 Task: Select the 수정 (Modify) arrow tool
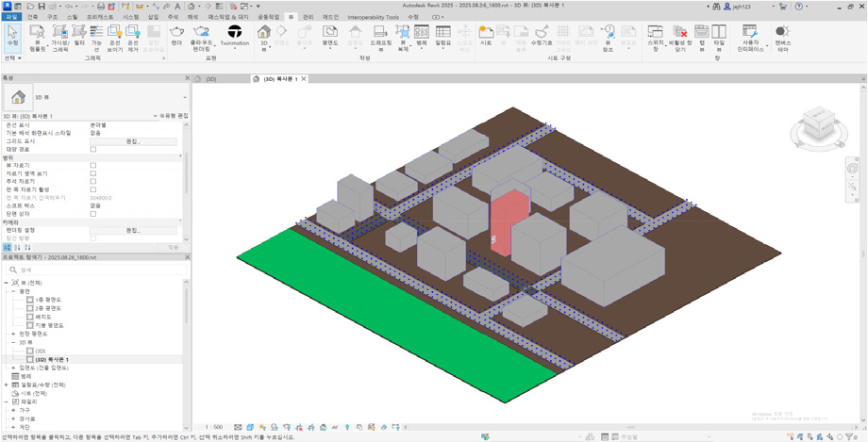pyautogui.click(x=12, y=37)
